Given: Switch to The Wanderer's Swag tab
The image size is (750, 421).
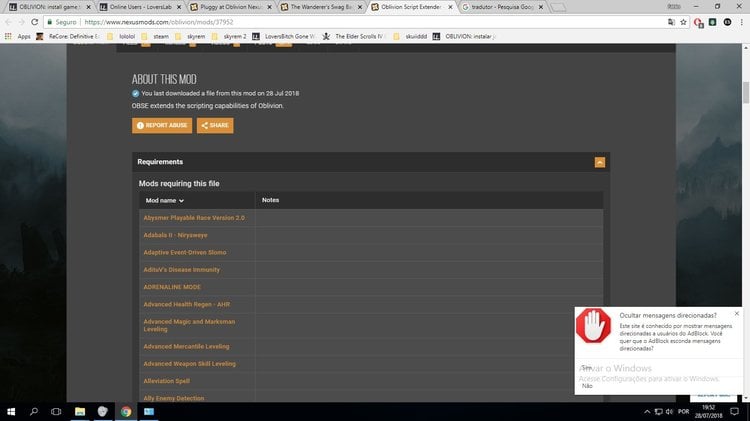Looking at the screenshot, I should point(321,7).
